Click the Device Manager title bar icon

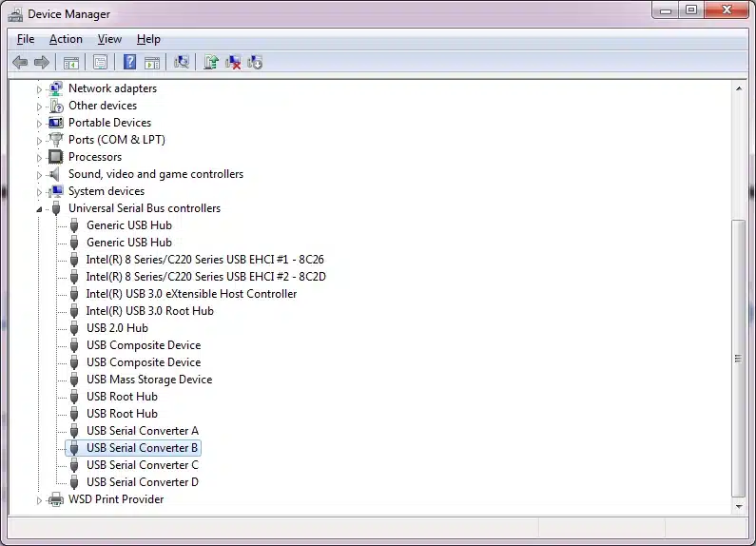point(15,14)
